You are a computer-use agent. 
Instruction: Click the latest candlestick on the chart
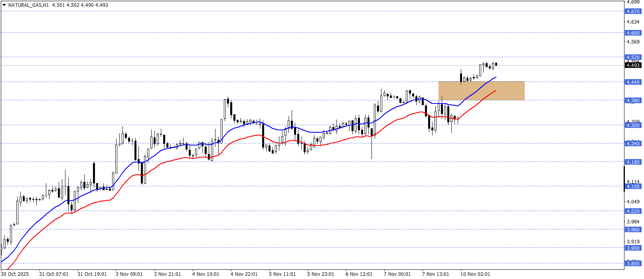tap(496, 64)
